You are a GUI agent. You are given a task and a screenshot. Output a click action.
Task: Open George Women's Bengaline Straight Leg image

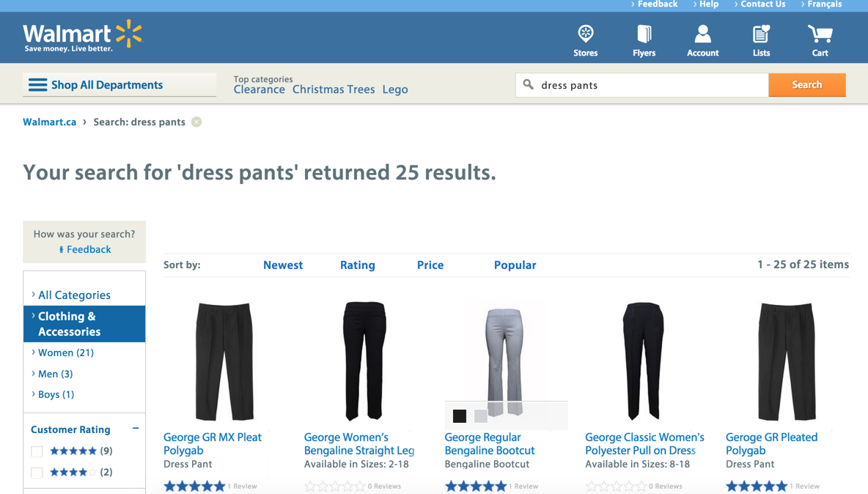click(x=364, y=361)
